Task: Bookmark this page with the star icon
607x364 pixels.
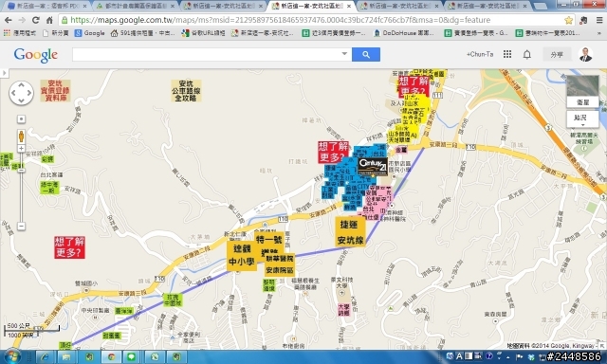Action: 569,20
